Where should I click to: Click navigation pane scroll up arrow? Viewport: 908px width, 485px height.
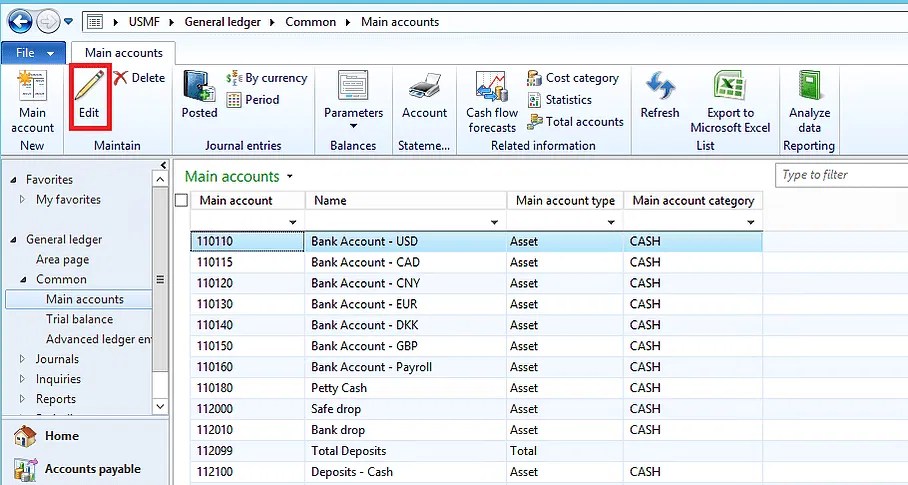click(x=160, y=179)
